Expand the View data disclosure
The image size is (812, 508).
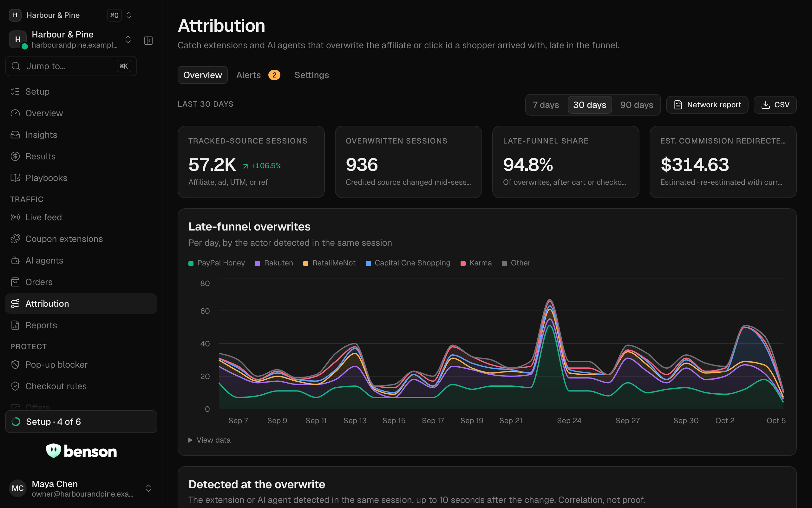pyautogui.click(x=210, y=440)
